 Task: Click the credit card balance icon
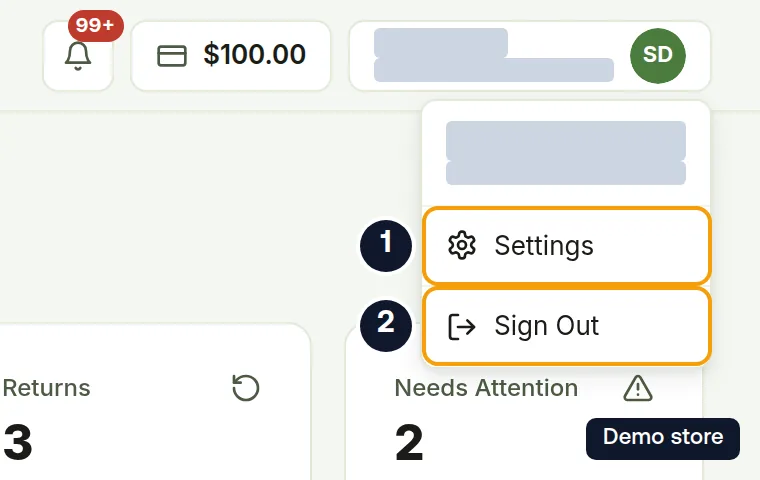click(x=172, y=56)
